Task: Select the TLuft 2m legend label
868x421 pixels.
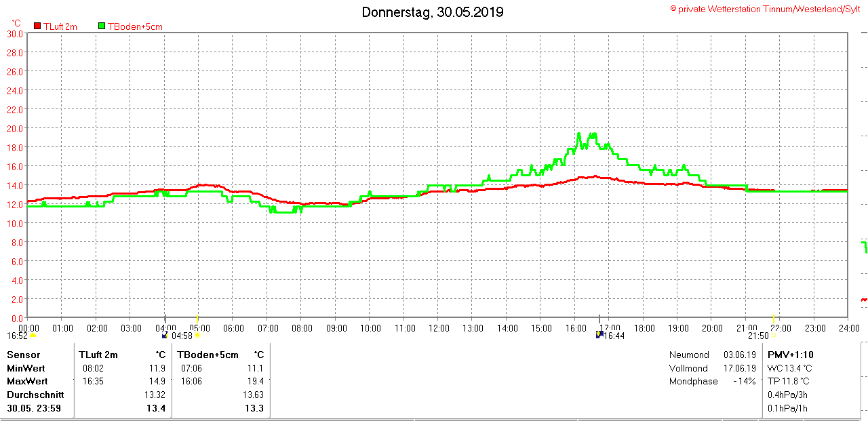Action: (x=60, y=26)
